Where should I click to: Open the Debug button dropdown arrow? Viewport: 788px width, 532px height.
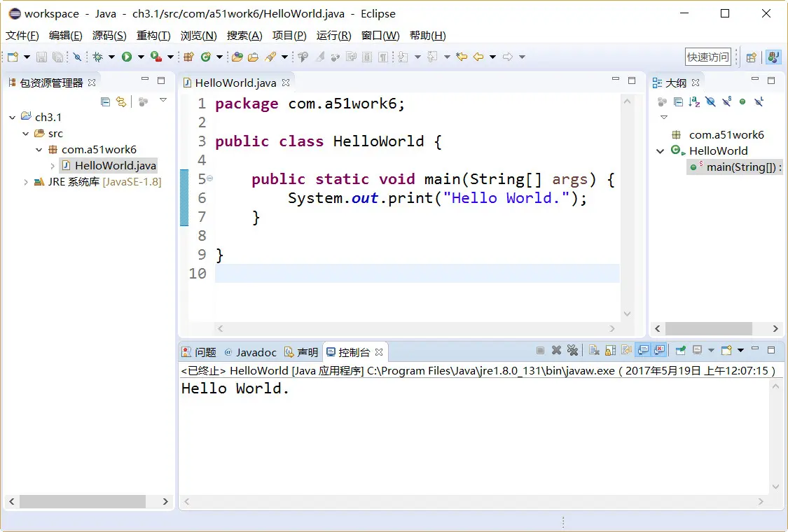[x=111, y=57]
